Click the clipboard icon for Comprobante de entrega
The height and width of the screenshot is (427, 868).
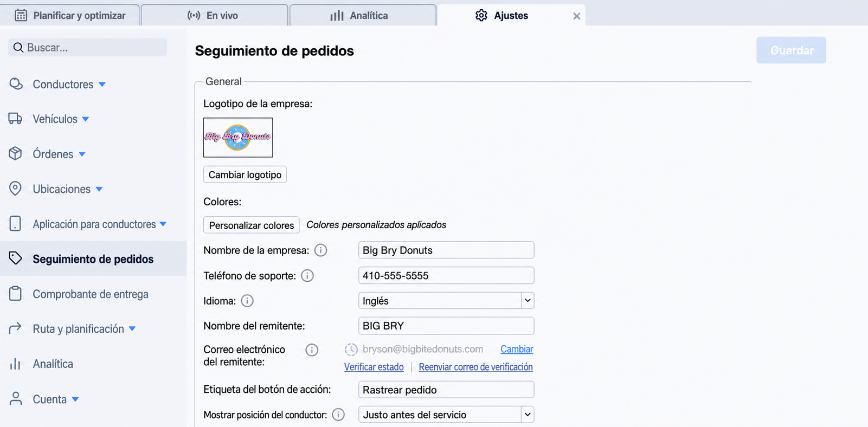click(15, 293)
